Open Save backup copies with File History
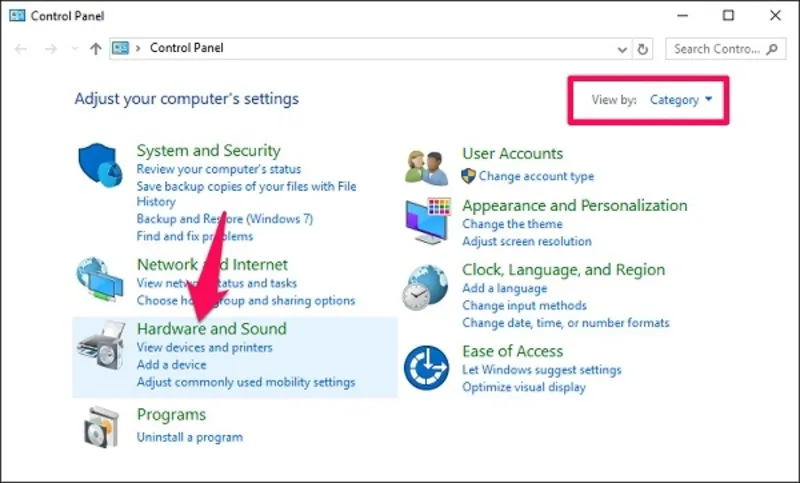The width and height of the screenshot is (800, 483). pos(246,194)
